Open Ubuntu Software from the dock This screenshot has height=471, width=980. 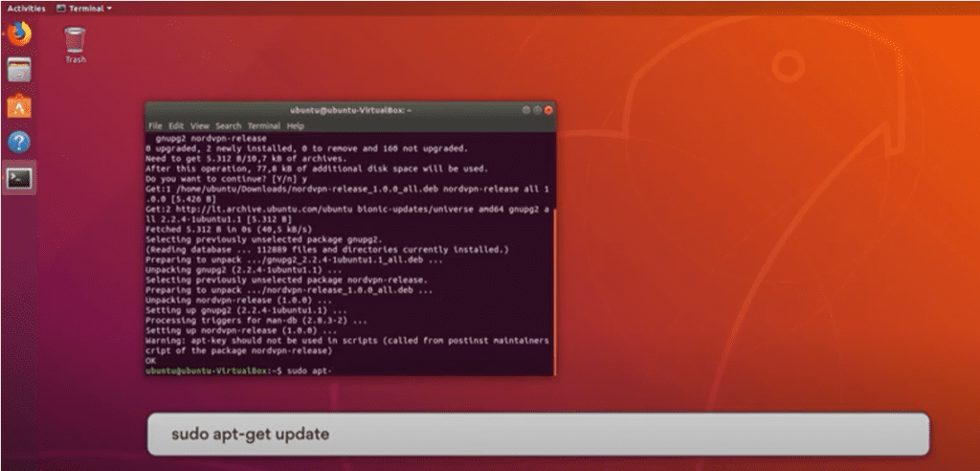tap(19, 106)
